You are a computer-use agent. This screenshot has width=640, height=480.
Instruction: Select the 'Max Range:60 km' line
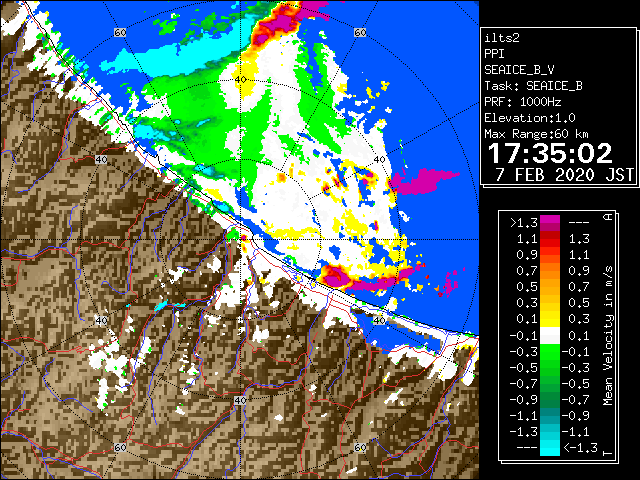tap(537, 134)
